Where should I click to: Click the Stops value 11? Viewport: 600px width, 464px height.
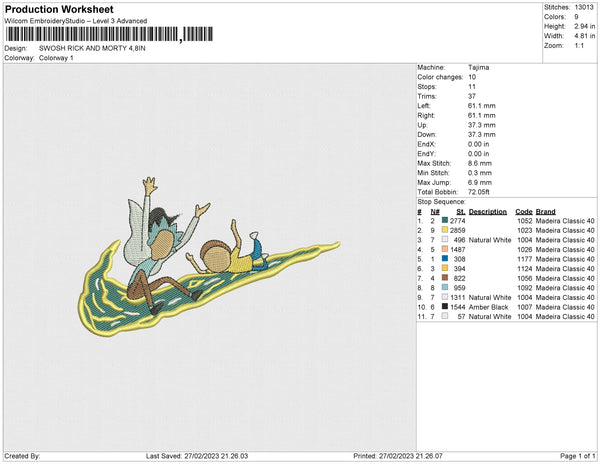(471, 87)
